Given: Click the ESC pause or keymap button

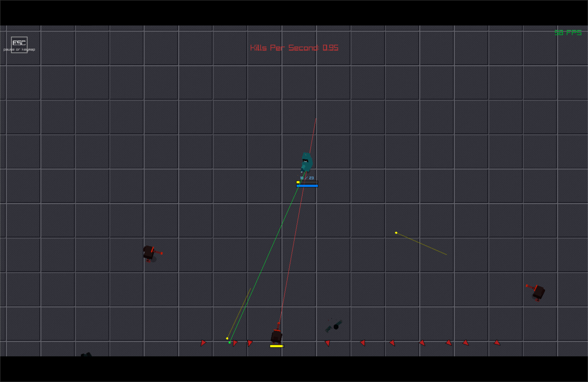Looking at the screenshot, I should [19, 45].
